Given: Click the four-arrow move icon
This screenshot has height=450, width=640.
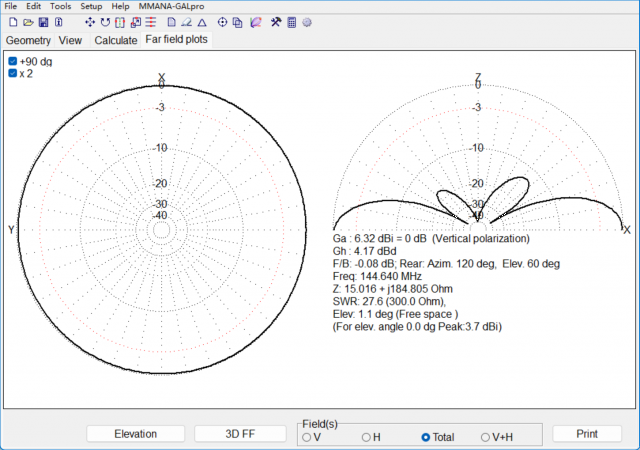Looking at the screenshot, I should click(x=90, y=22).
